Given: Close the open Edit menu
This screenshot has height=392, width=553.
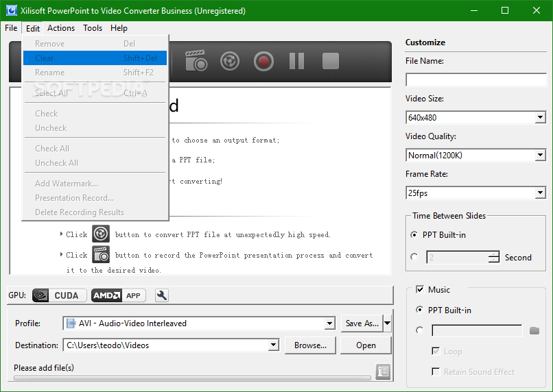Looking at the screenshot, I should click(33, 28).
